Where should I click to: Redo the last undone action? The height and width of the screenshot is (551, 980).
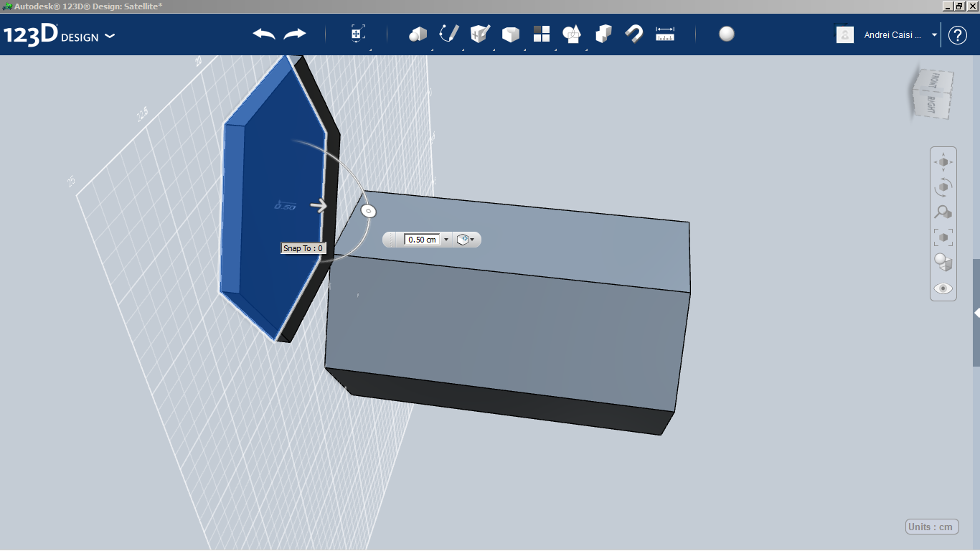click(295, 34)
